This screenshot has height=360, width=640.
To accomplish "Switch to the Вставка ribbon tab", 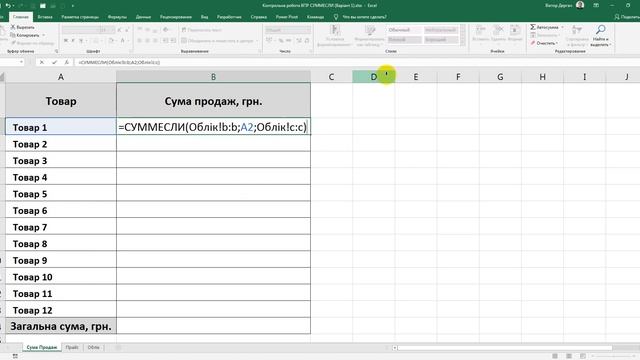I will pyautogui.click(x=45, y=17).
